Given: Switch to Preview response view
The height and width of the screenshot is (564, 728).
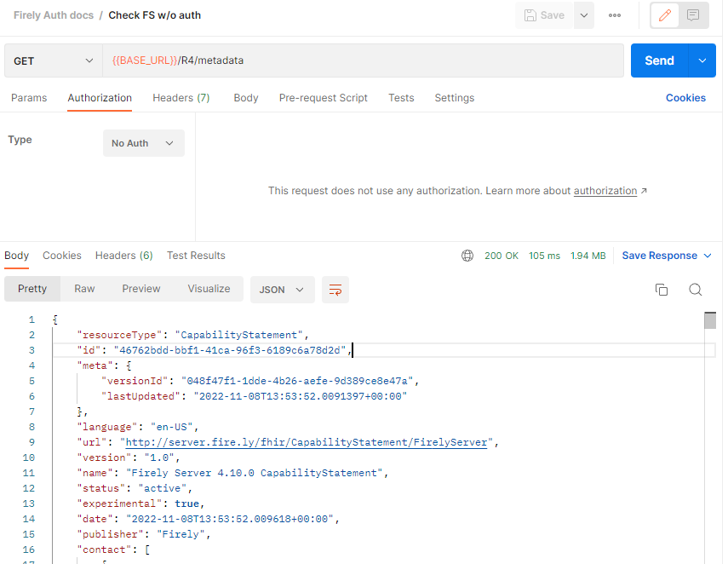Looking at the screenshot, I should (141, 289).
